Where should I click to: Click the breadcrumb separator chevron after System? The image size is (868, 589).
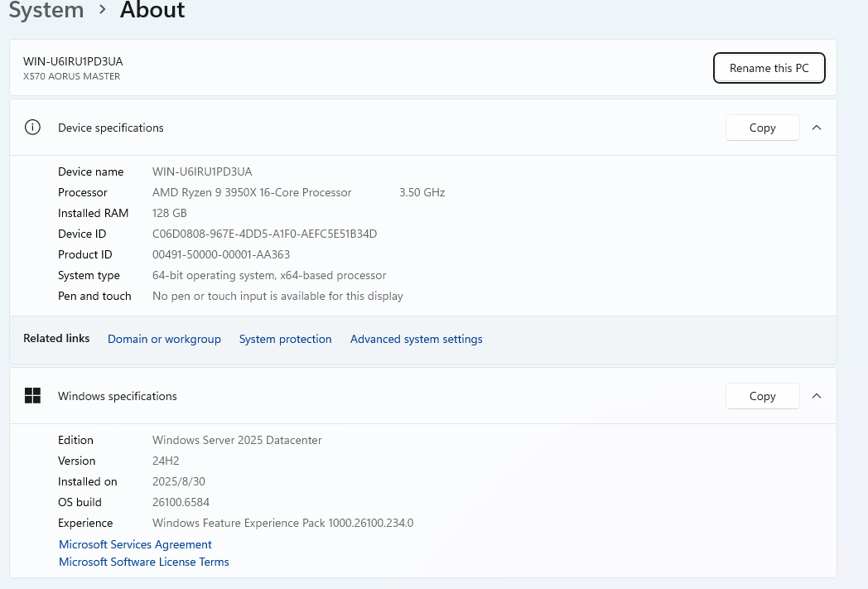(x=102, y=9)
